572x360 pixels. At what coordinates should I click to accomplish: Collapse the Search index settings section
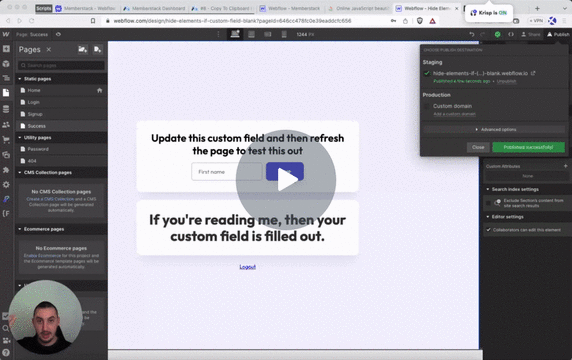tap(488, 189)
